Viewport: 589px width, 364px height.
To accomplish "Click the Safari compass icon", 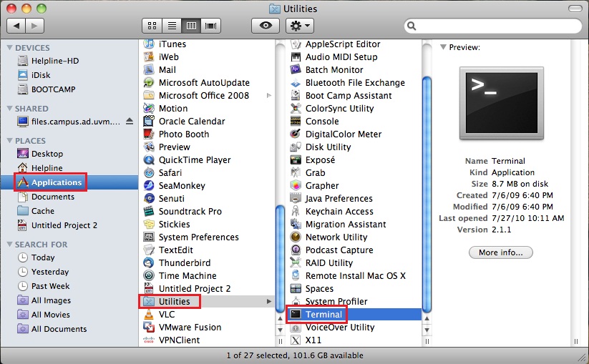I will click(x=149, y=173).
